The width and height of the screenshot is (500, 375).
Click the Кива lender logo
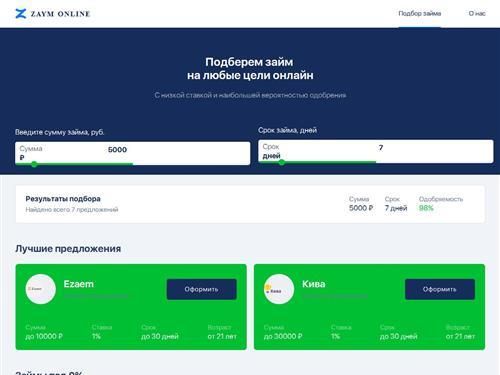click(279, 289)
